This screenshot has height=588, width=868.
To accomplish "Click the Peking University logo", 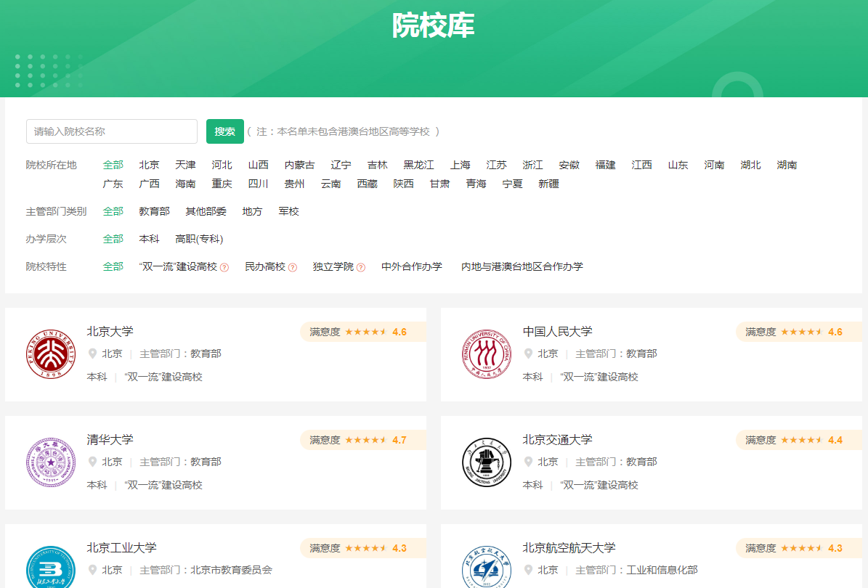I will [x=51, y=354].
